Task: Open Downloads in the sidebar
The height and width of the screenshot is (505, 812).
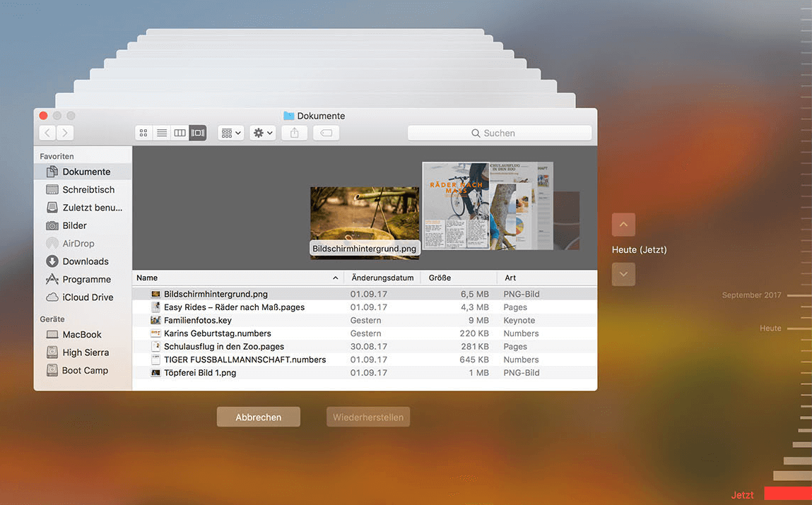Action: 83,261
